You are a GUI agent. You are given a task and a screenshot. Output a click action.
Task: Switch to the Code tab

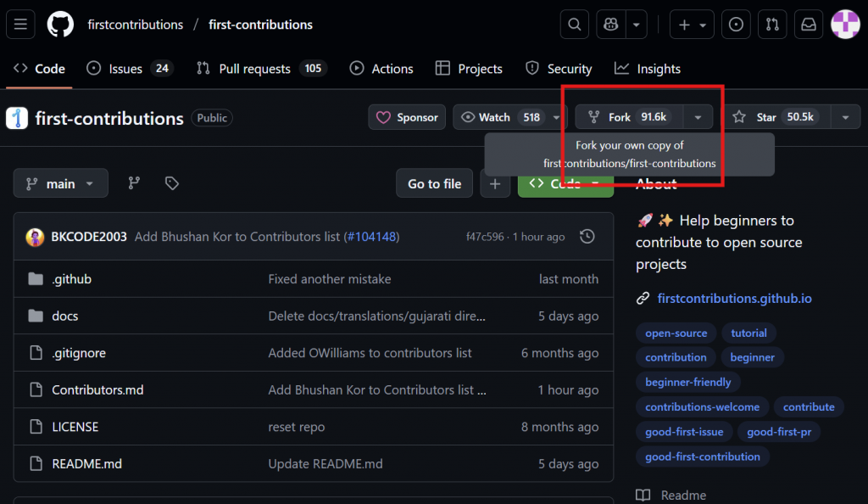click(39, 69)
